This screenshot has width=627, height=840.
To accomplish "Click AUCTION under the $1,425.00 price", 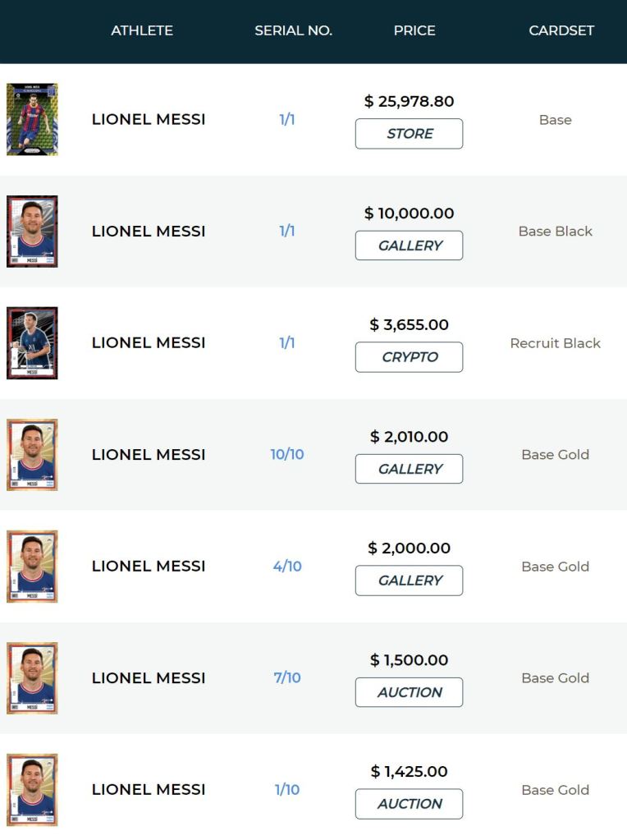I will point(409,804).
